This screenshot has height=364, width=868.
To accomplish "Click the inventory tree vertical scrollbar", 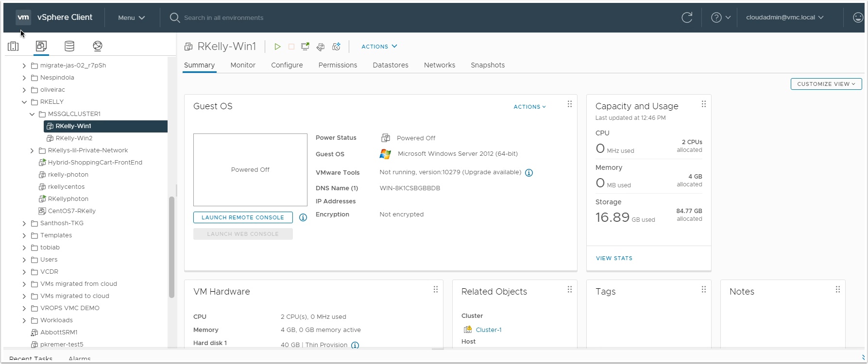I will pos(171,247).
